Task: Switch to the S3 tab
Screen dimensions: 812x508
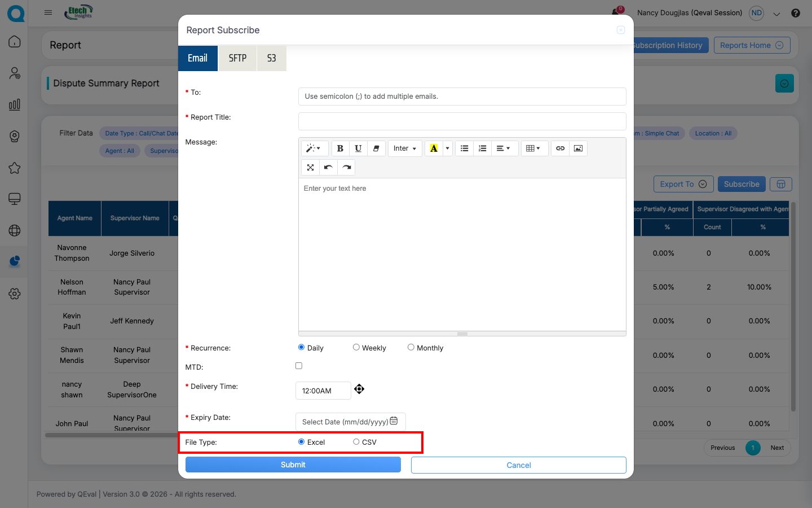Action: pyautogui.click(x=271, y=58)
